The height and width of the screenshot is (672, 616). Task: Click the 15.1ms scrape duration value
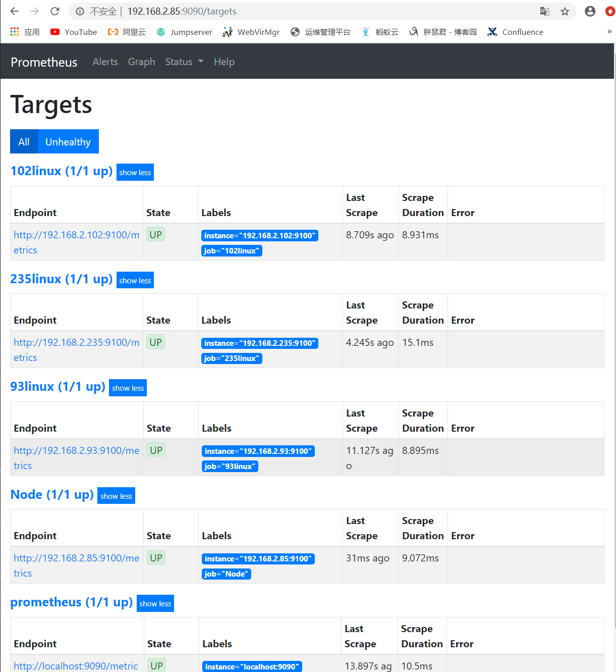(418, 342)
